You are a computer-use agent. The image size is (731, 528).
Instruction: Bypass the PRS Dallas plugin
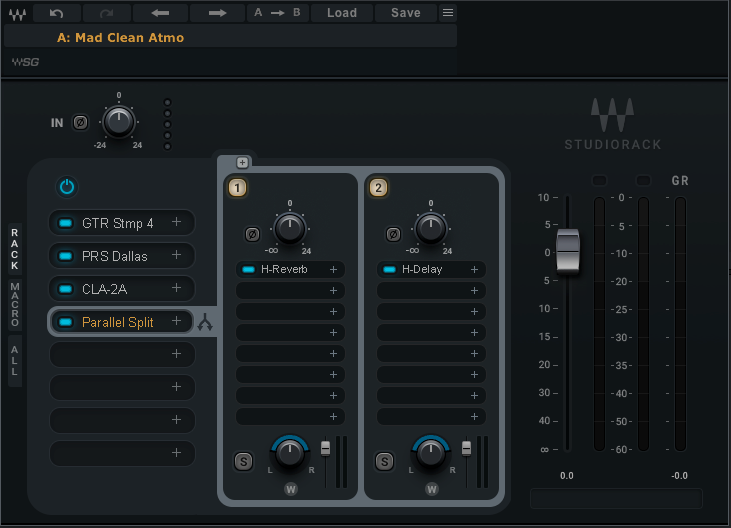click(66, 256)
